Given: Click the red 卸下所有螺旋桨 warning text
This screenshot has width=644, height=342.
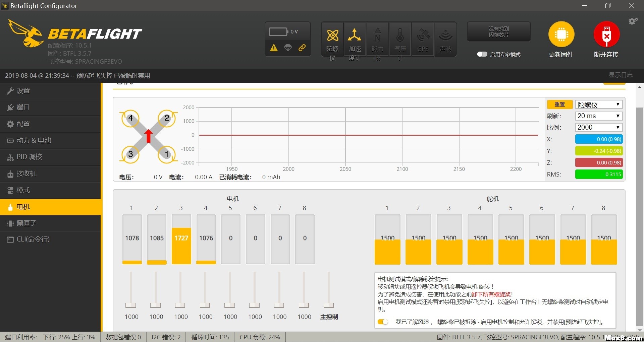Looking at the screenshot, I should pos(491,294).
